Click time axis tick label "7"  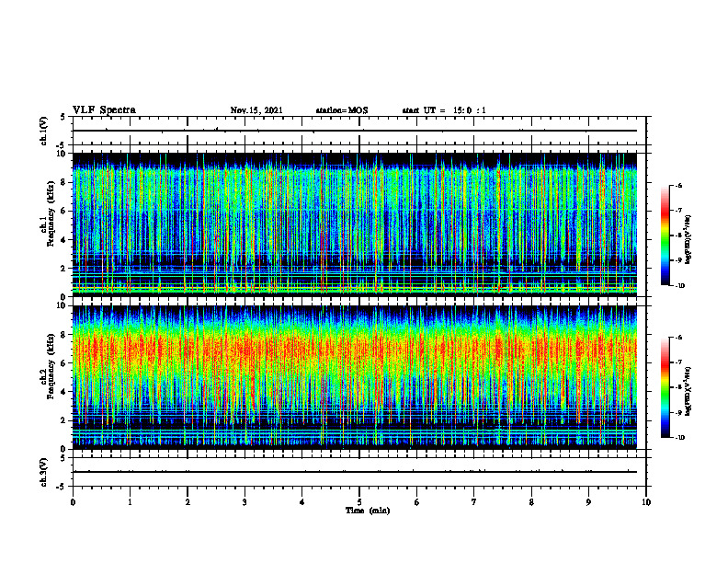pyautogui.click(x=474, y=502)
